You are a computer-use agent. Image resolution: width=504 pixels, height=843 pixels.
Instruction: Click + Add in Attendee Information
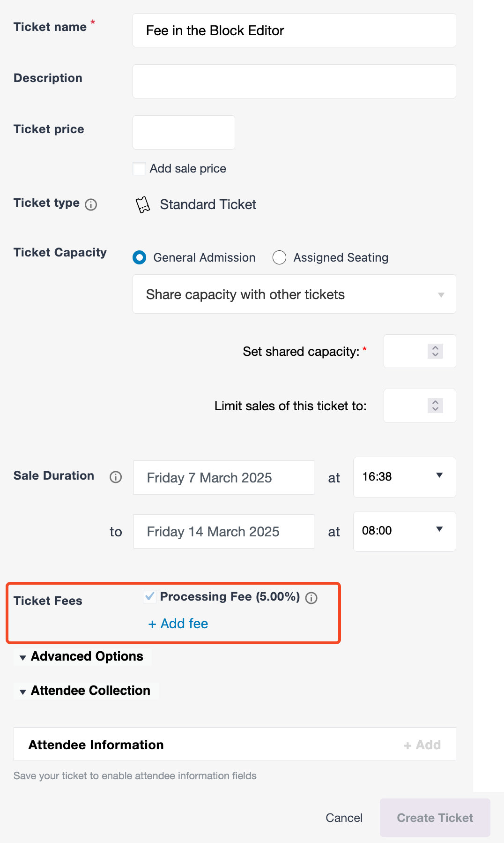click(422, 745)
